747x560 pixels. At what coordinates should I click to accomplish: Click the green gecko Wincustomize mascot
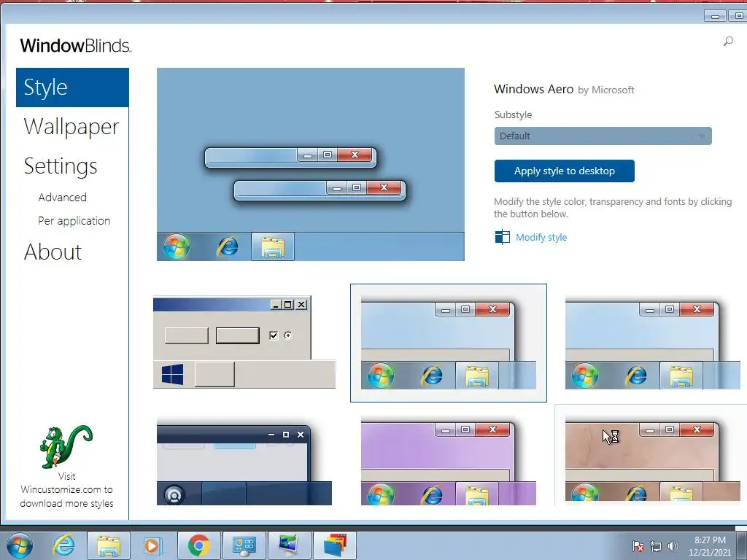[x=66, y=447]
